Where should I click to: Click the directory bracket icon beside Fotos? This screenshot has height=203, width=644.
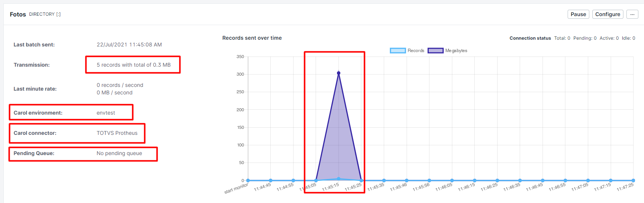click(x=58, y=14)
